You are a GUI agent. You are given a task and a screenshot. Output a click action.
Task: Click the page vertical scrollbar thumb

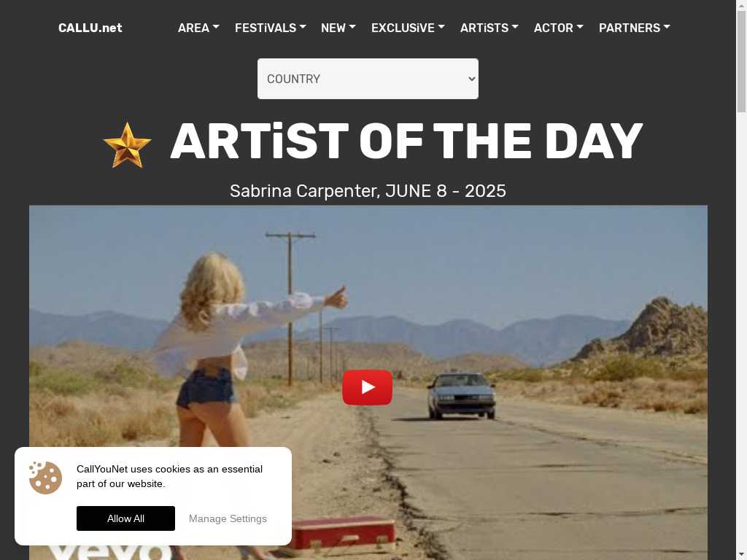741,61
